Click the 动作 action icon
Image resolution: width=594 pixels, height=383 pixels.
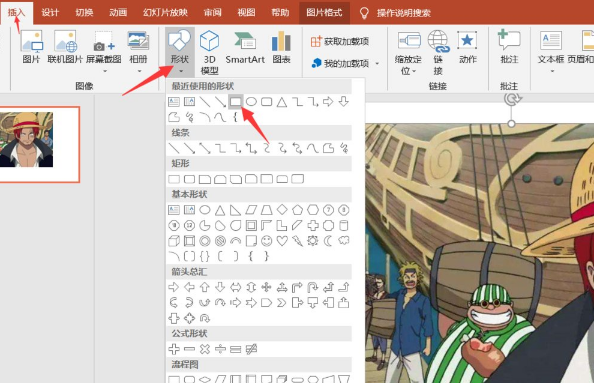(x=467, y=48)
